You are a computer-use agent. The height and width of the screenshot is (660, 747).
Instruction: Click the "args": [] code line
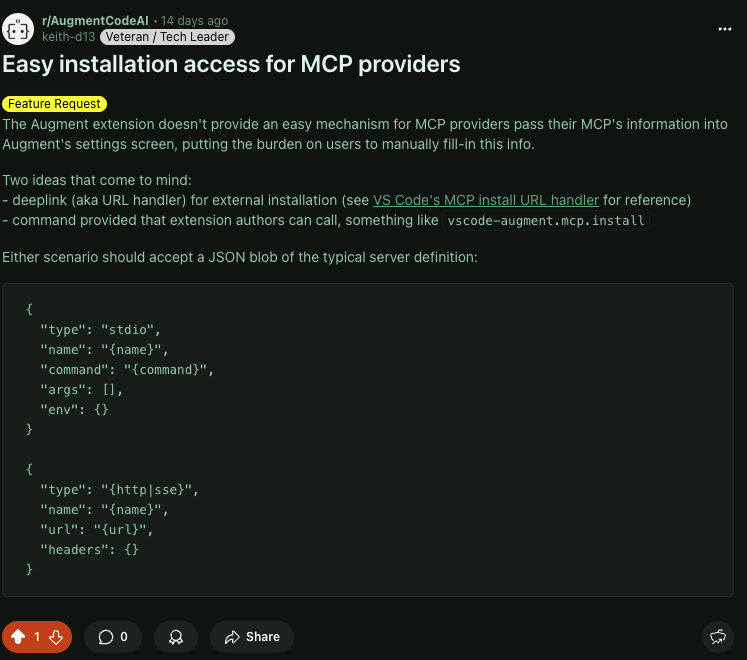[81, 390]
